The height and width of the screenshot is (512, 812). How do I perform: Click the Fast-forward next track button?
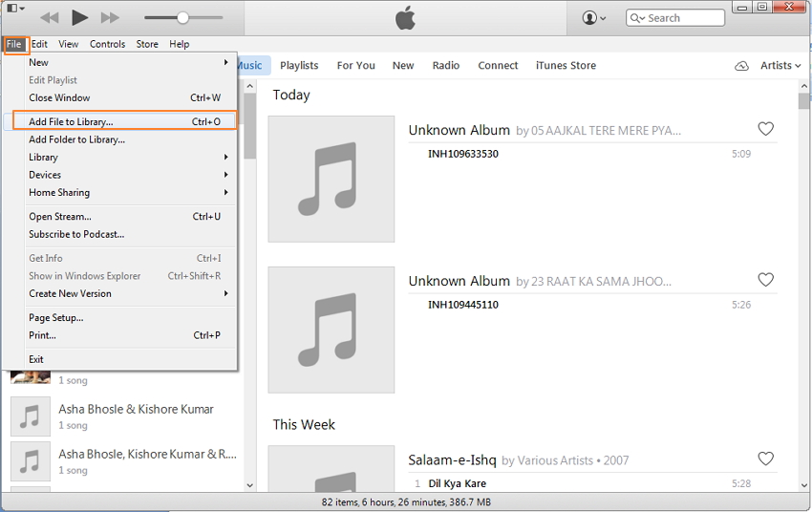tap(110, 17)
